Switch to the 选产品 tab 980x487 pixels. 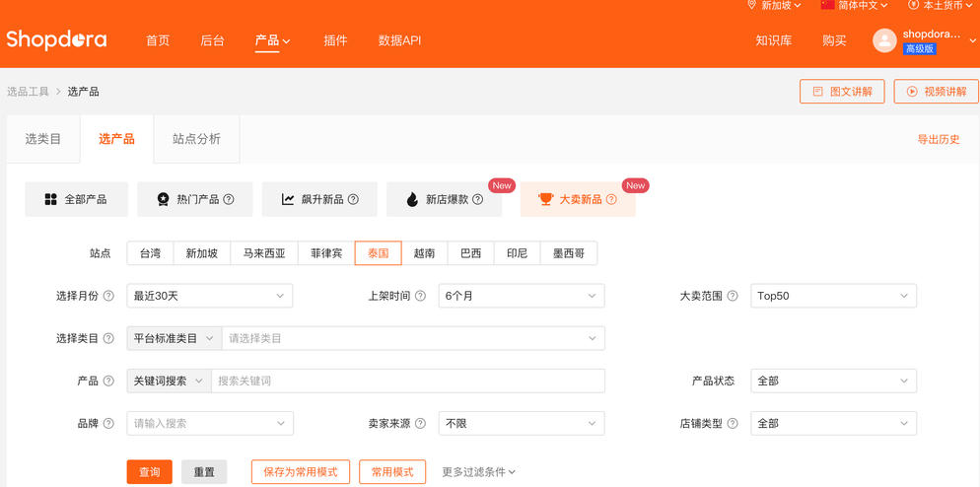117,139
